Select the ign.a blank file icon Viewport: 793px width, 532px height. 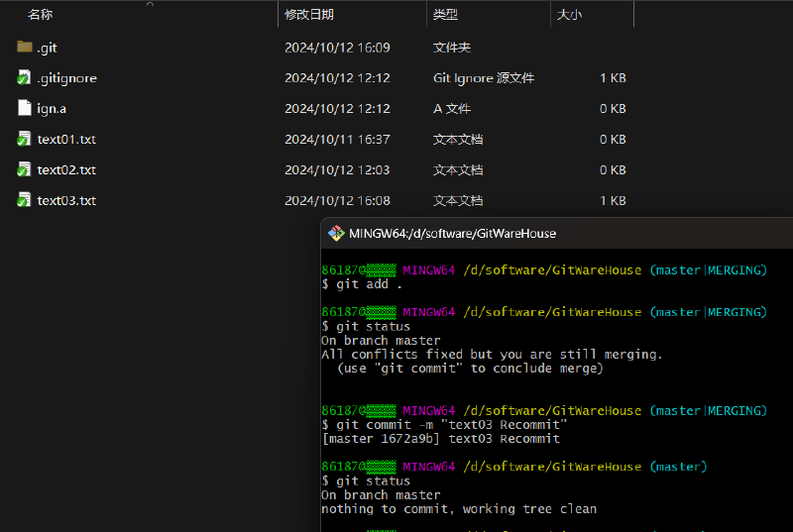click(24, 108)
